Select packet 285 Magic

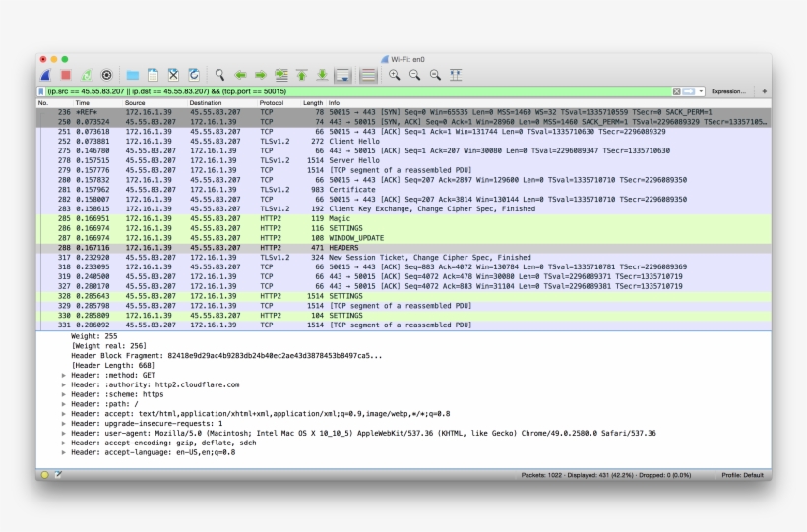click(403, 218)
